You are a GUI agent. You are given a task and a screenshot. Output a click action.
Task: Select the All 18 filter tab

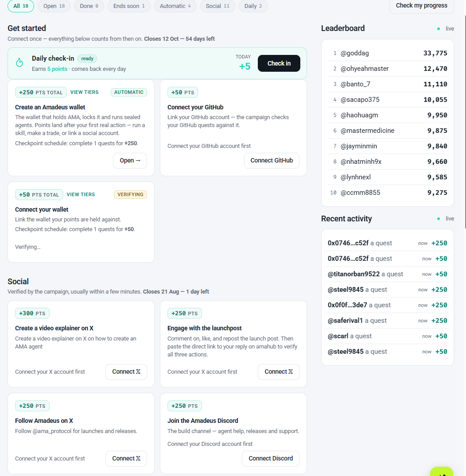[21, 6]
